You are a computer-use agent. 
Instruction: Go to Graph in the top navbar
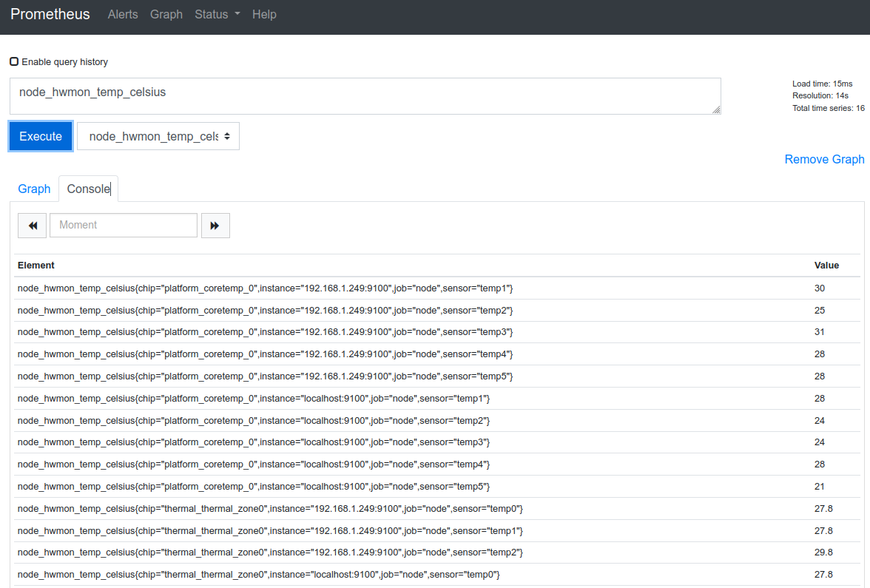click(x=166, y=15)
